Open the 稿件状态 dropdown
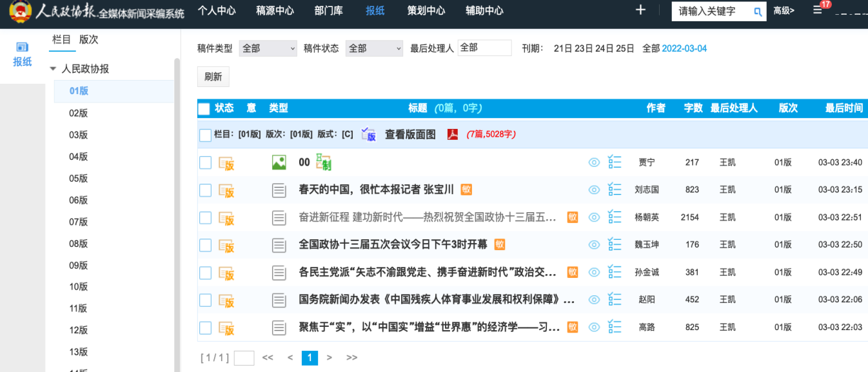This screenshot has height=372, width=868. [374, 48]
